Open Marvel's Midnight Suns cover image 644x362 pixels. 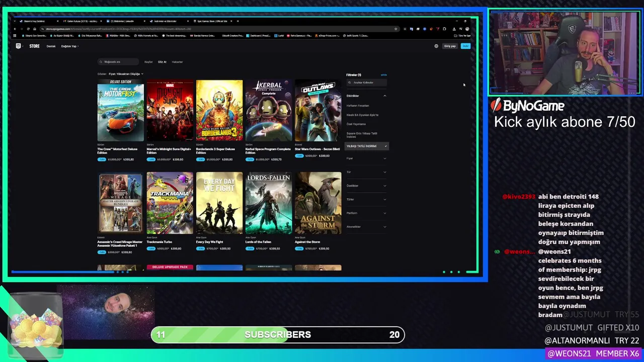tap(170, 111)
